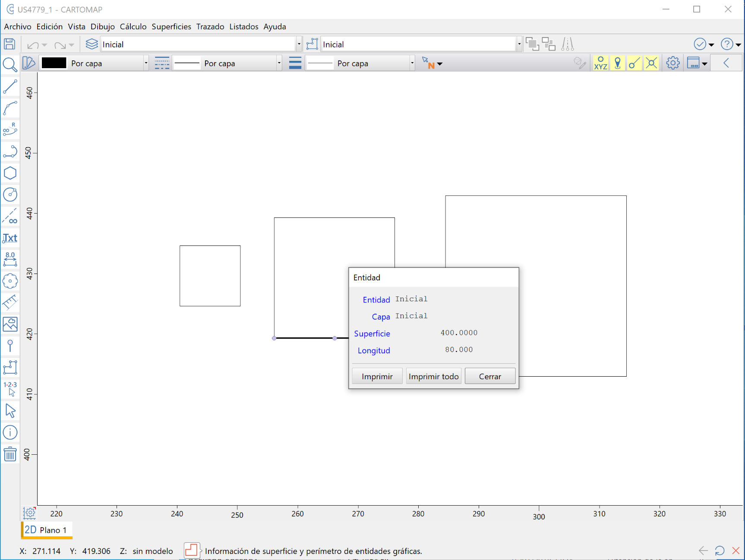The width and height of the screenshot is (745, 560).
Task: Click the line type preview sample
Action: click(187, 63)
